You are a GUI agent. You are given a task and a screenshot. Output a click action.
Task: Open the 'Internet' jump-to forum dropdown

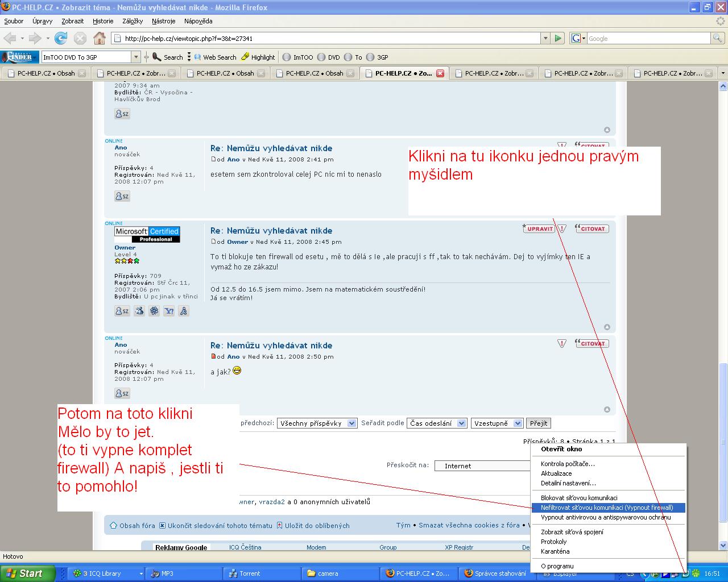click(482, 466)
